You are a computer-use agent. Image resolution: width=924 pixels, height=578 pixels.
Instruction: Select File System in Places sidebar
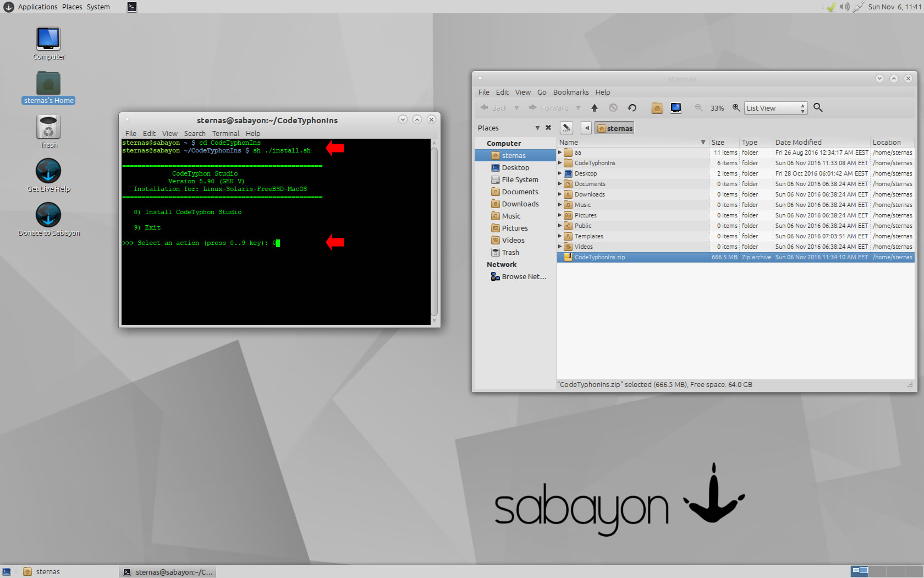515,179
